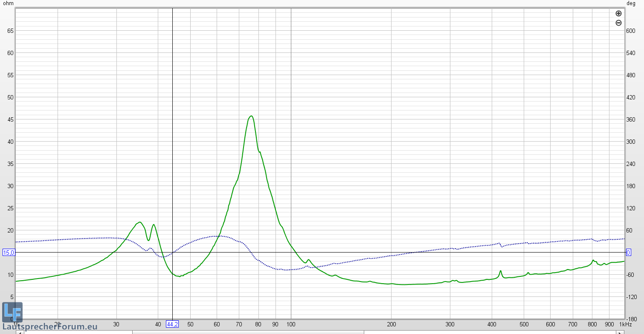Screen dimensions: 644x334
Task: Click the small impedance spike near 400 Hz
Action: point(501,271)
